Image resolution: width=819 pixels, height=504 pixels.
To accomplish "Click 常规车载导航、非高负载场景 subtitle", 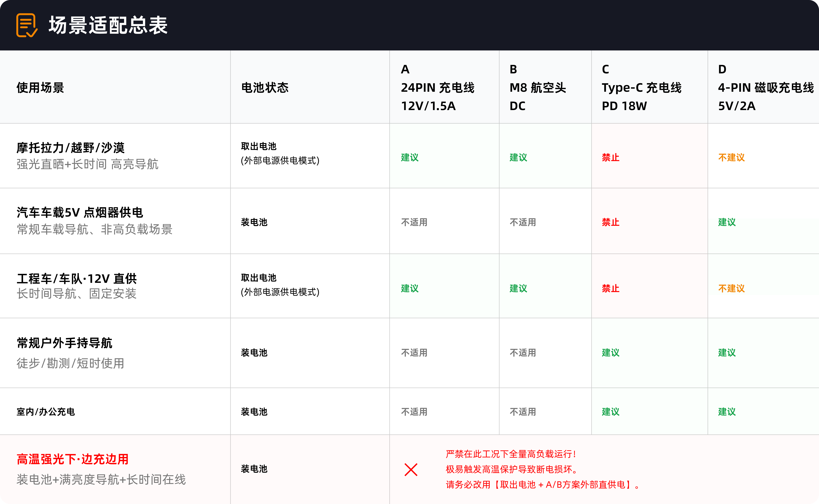I will (x=95, y=229).
